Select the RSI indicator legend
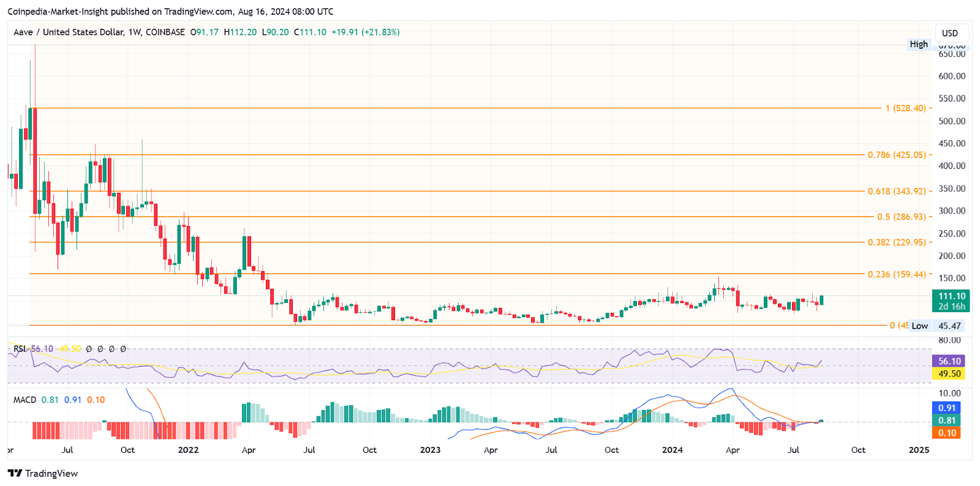The image size is (980, 486). click(70, 349)
